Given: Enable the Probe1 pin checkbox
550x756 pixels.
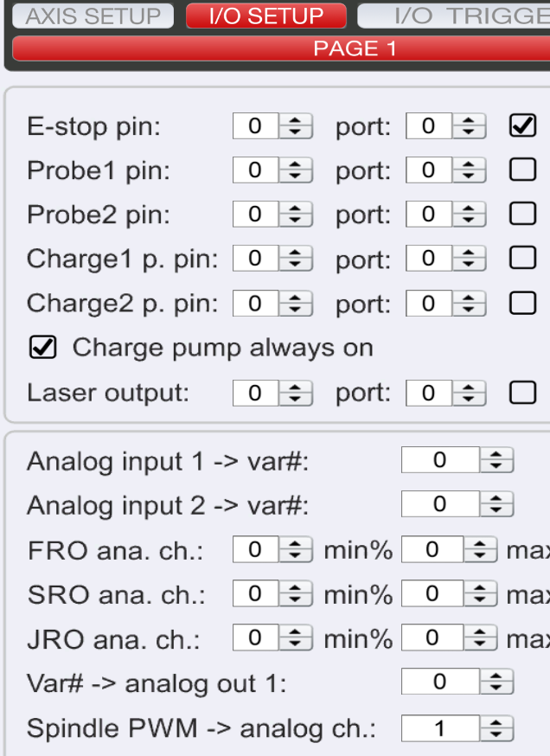Looking at the screenshot, I should pos(523,170).
